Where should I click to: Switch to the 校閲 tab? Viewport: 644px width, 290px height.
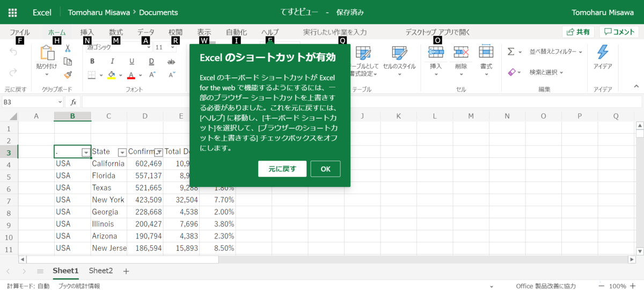pos(175,32)
